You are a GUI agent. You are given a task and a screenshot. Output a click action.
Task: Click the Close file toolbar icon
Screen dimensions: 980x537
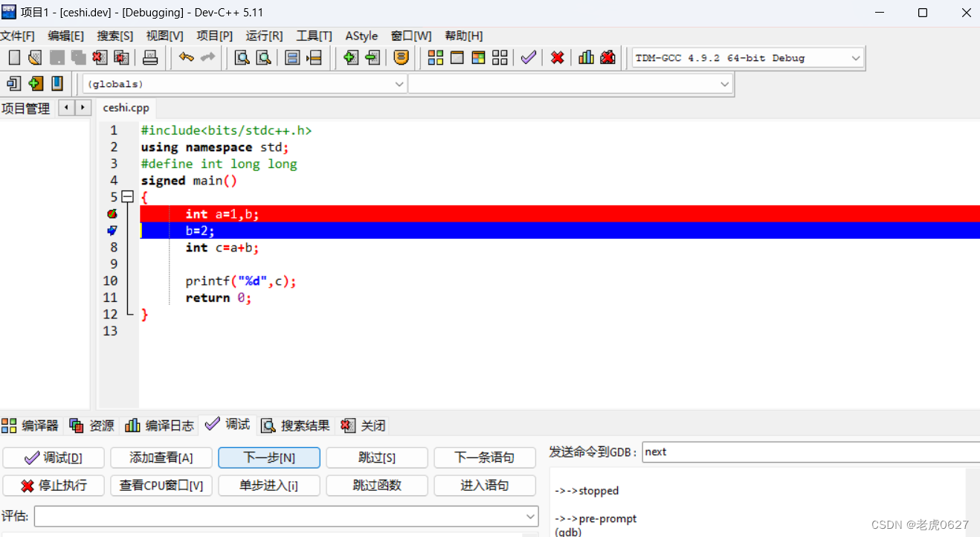tap(100, 57)
